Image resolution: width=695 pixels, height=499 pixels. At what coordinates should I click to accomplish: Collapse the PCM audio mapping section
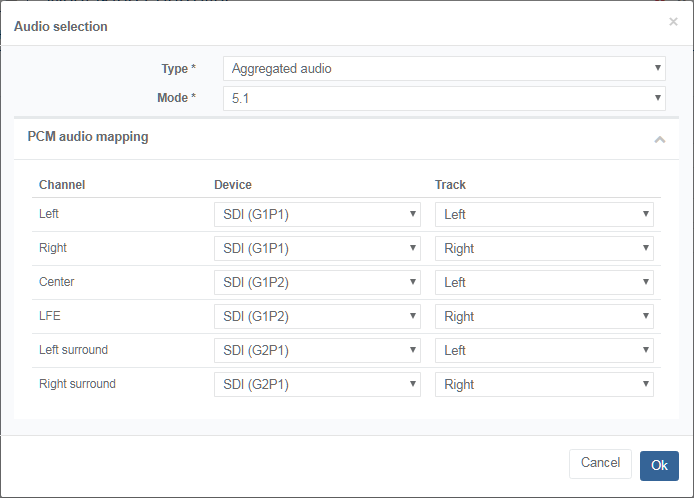[x=659, y=139]
